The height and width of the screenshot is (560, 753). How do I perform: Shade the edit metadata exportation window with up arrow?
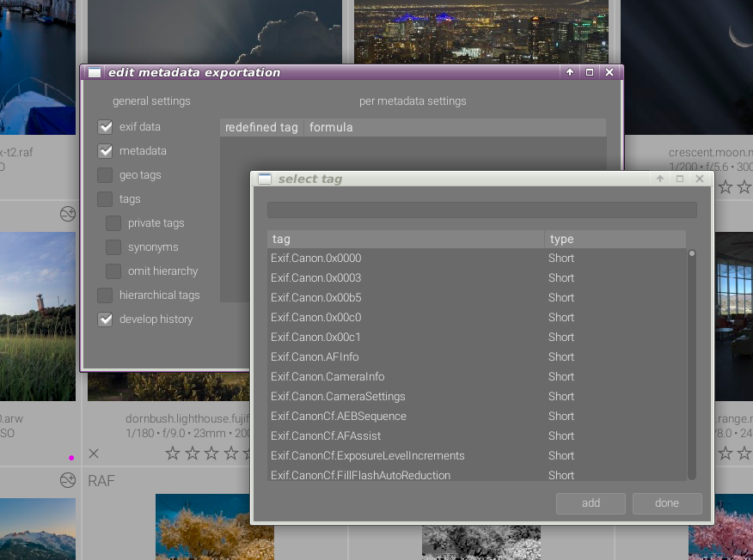(570, 72)
